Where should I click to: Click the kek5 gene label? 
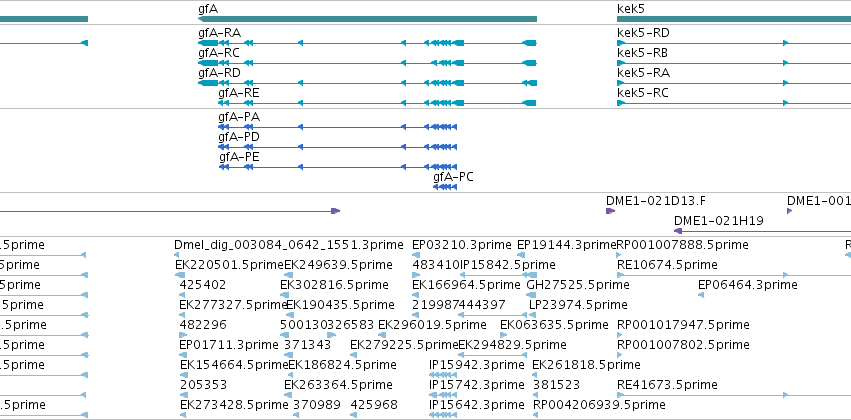[631, 9]
